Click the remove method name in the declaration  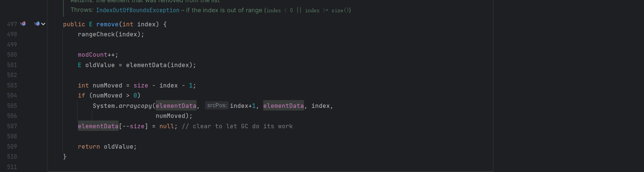click(x=107, y=24)
